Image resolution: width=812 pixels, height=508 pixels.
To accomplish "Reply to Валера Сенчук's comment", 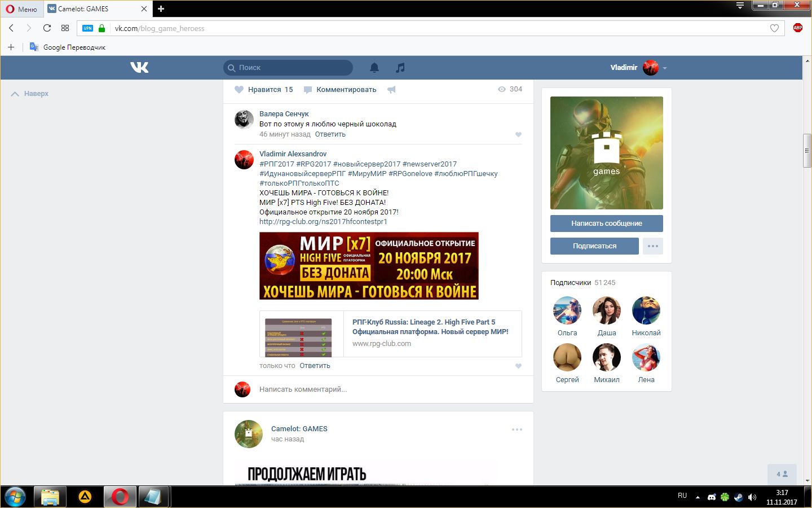I will pos(330,134).
